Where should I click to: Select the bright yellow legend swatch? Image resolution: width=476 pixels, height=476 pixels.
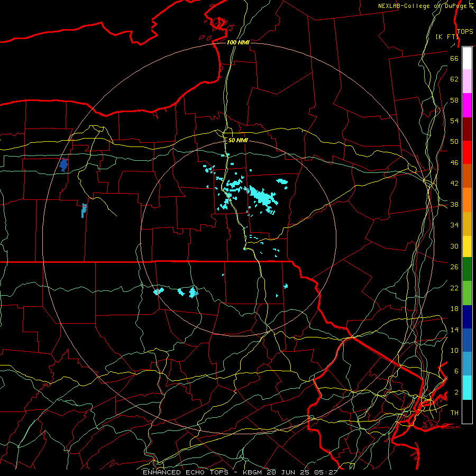[467, 246]
